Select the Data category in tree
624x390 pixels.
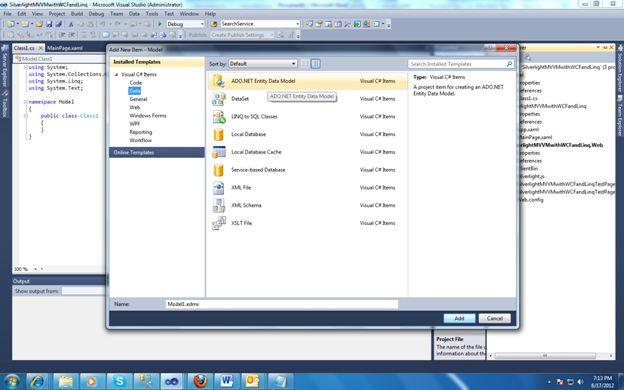135,91
